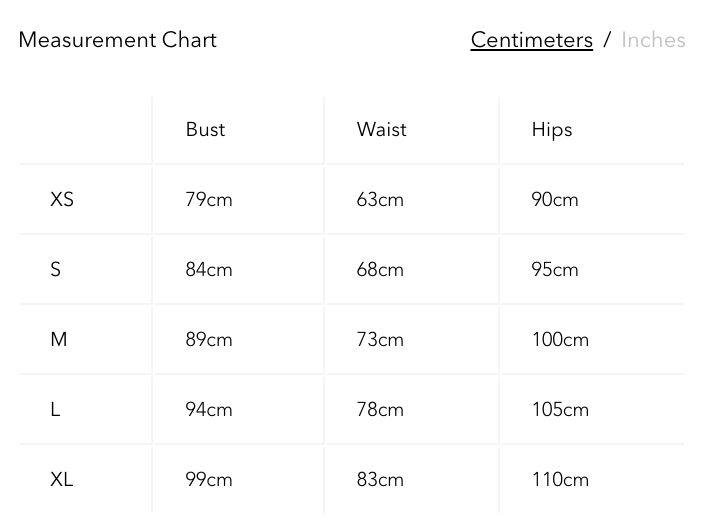Select the M size row label
The image size is (708, 532).
click(x=59, y=339)
